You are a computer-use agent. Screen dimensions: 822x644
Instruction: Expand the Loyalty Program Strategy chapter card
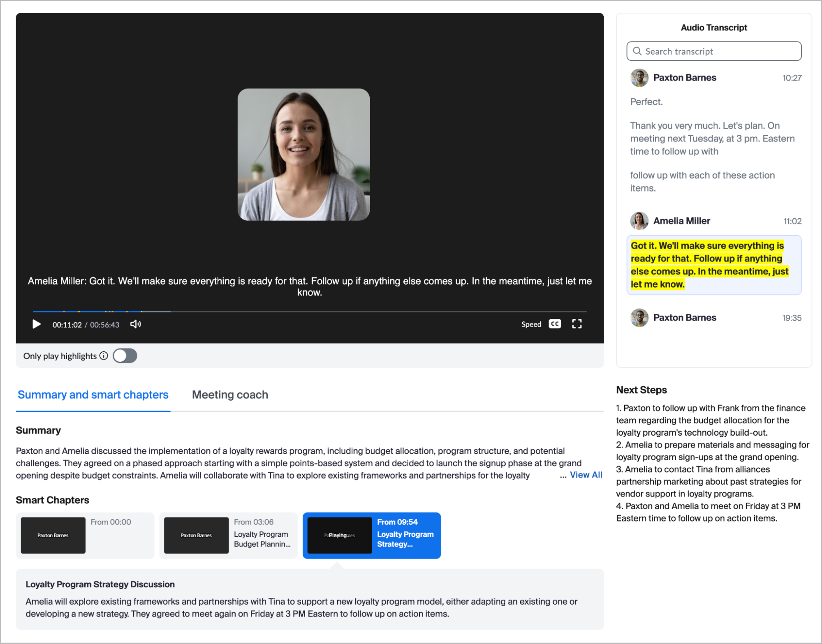(371, 536)
